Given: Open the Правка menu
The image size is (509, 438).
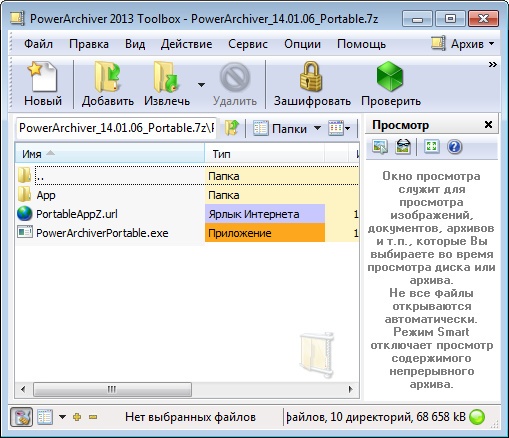Looking at the screenshot, I should click(89, 44).
